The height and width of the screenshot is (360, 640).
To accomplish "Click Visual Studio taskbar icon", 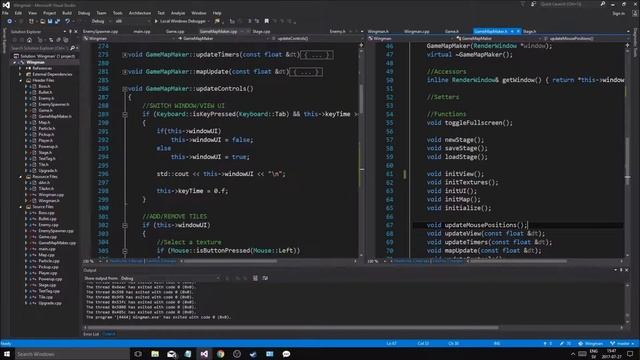I will pyautogui.click(x=204, y=354).
